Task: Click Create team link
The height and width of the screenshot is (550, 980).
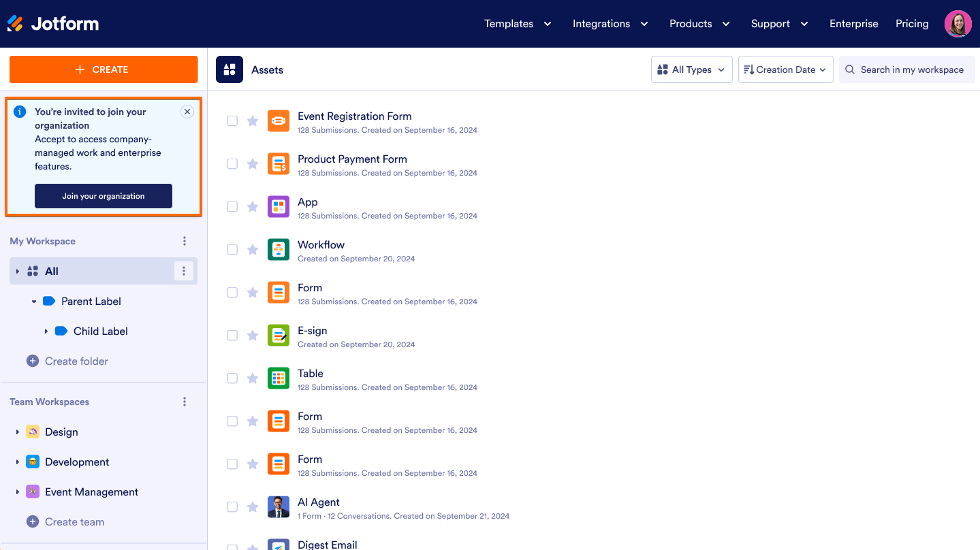Action: pos(74,521)
